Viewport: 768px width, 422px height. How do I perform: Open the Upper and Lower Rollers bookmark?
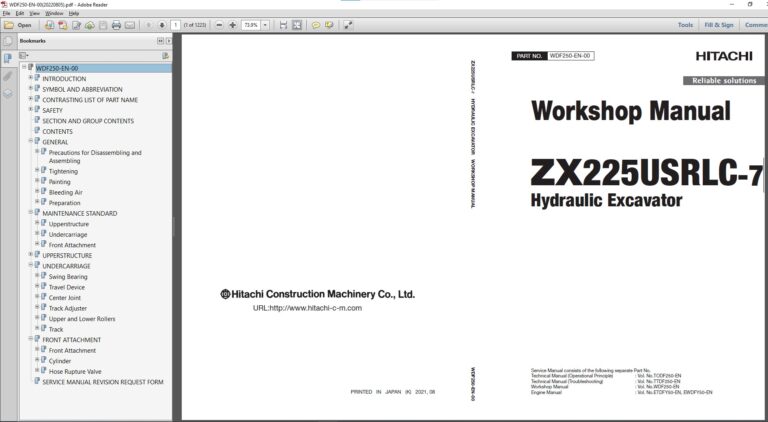click(x=82, y=319)
